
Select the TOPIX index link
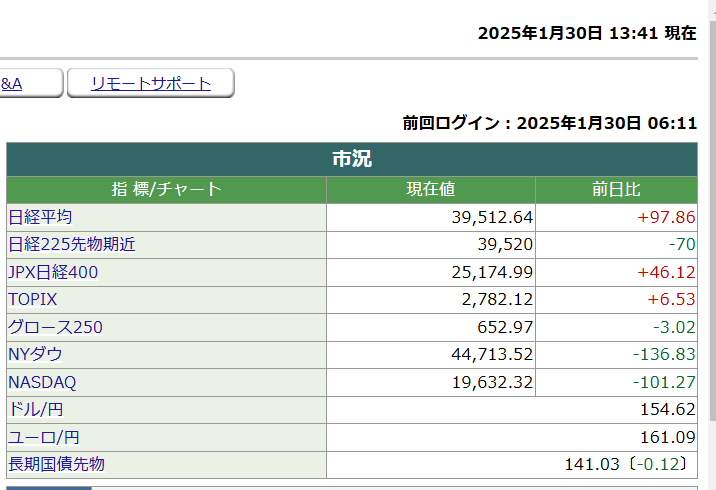tap(33, 299)
